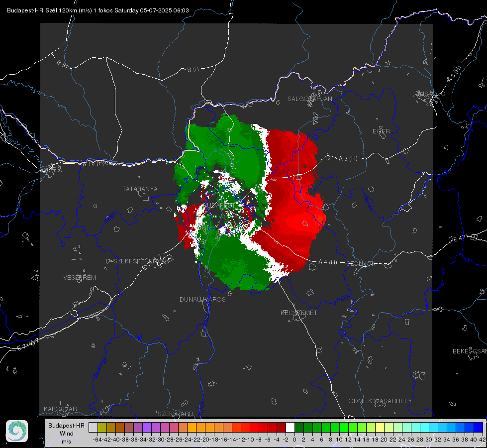Choose the bright green swatch between 10 and 12
The height and width of the screenshot is (448, 487).
344,427
